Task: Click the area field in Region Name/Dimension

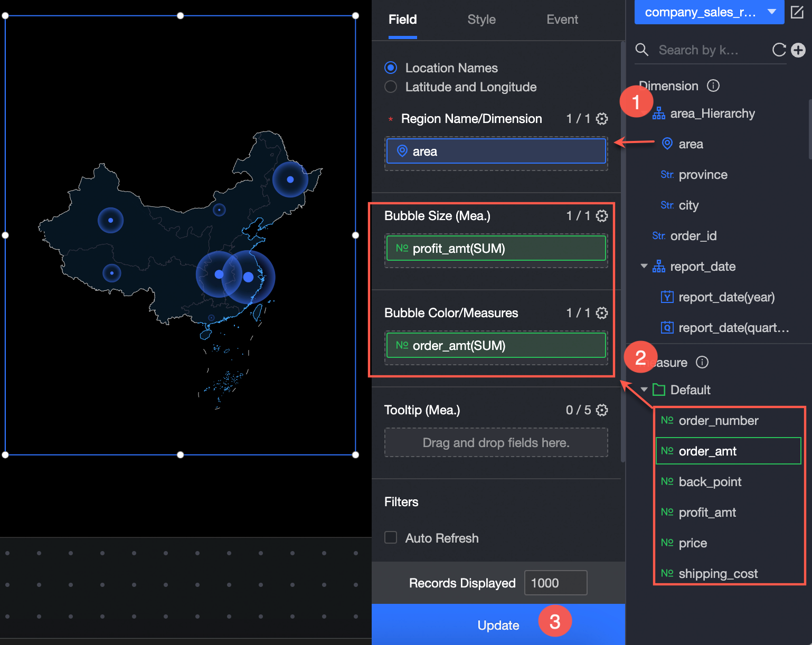Action: coord(496,151)
